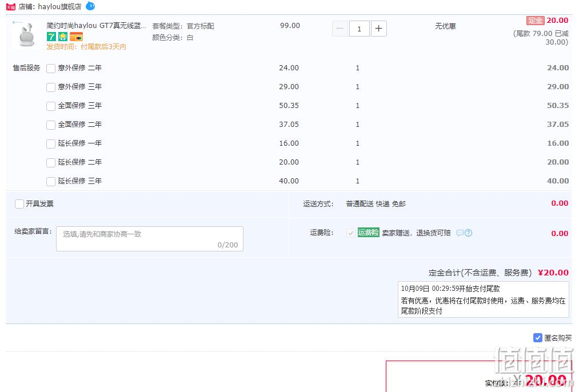Click the 10月09日 00:29:59开始支付尾款 notice
Image resolution: width=579 pixels, height=392 pixels.
[x=450, y=289]
